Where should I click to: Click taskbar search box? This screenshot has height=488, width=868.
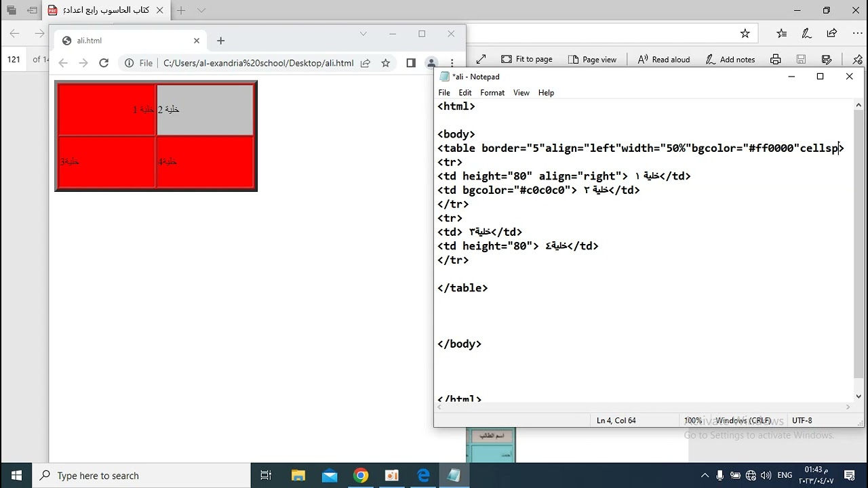click(x=141, y=475)
